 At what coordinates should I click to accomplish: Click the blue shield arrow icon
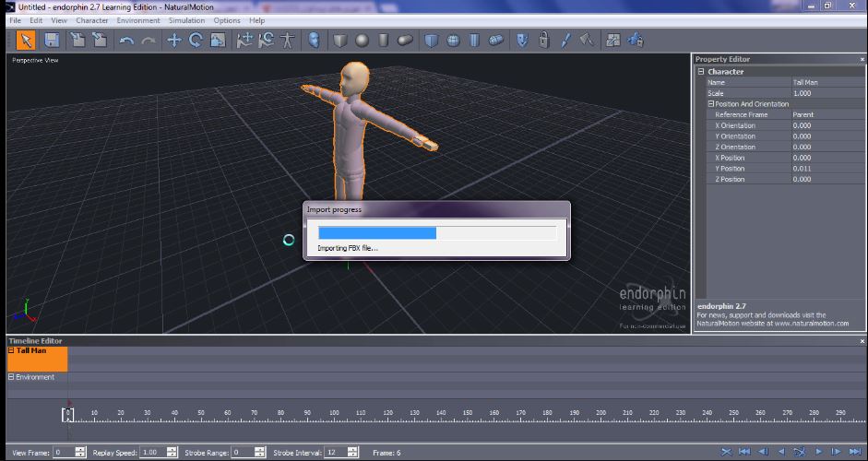coord(522,41)
